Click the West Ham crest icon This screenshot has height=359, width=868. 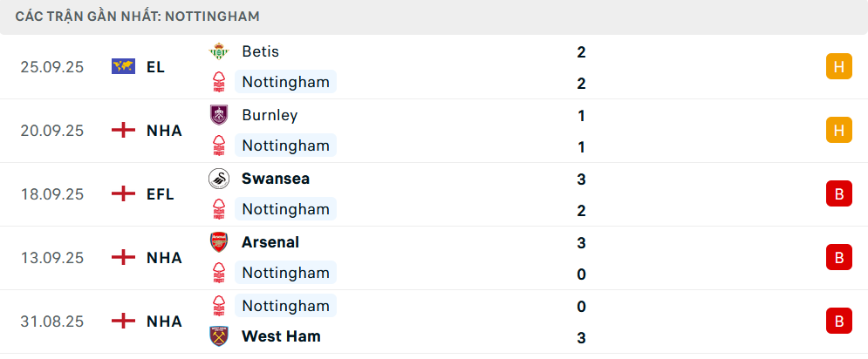tap(218, 336)
